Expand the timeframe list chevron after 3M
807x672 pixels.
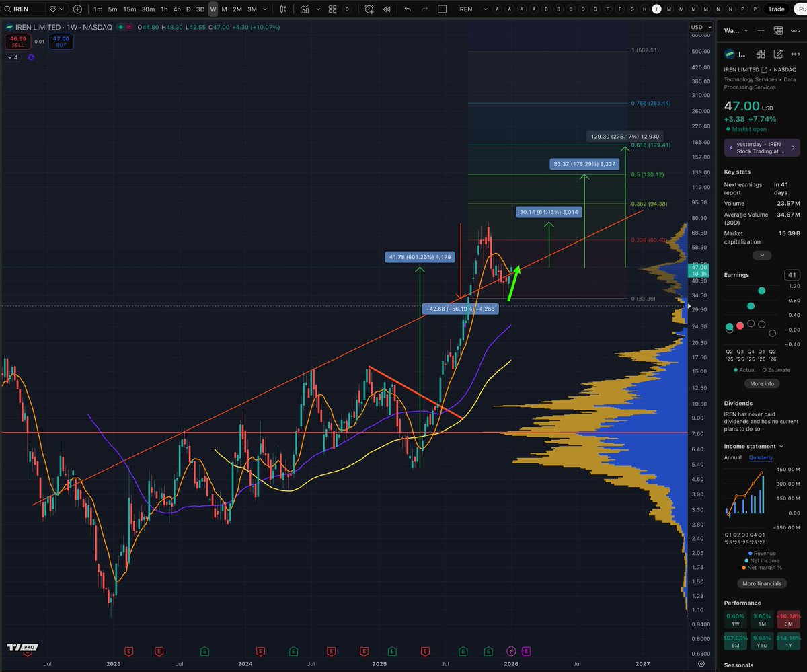click(264, 9)
